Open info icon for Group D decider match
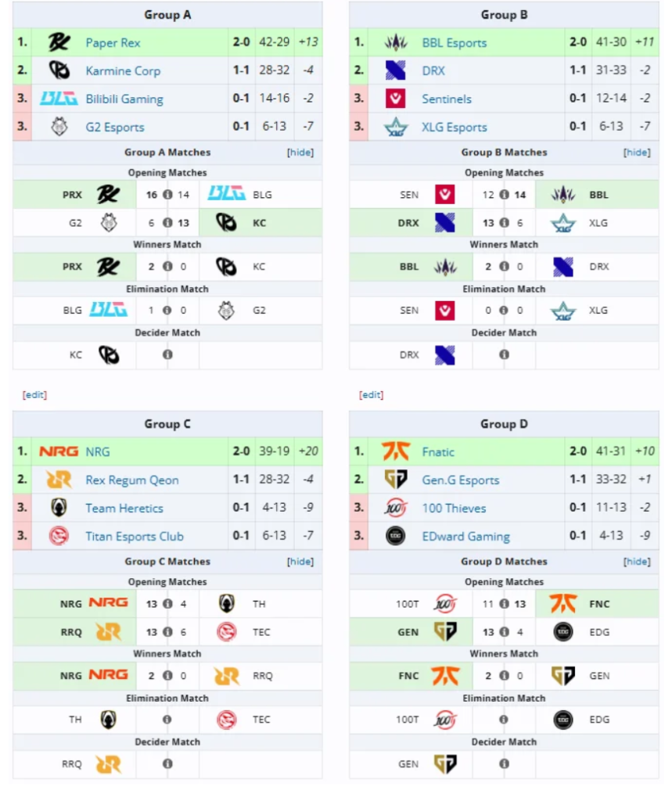This screenshot has width=672, height=801. tap(505, 763)
